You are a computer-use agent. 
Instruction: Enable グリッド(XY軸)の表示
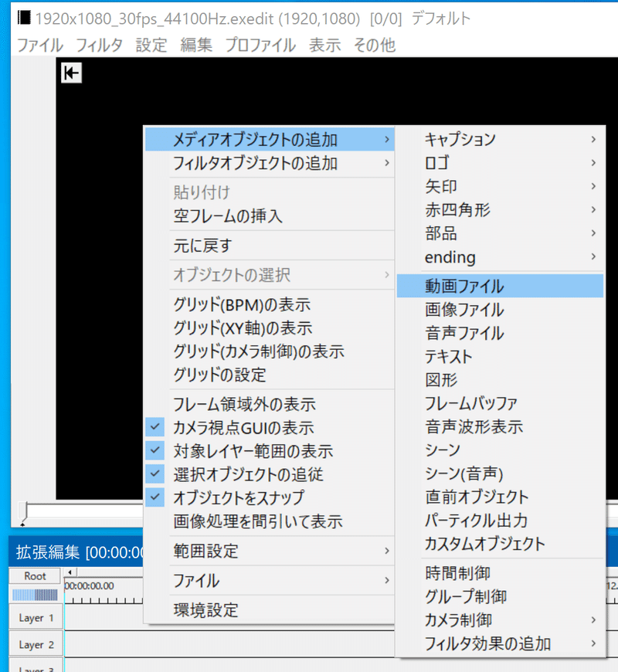point(270,328)
